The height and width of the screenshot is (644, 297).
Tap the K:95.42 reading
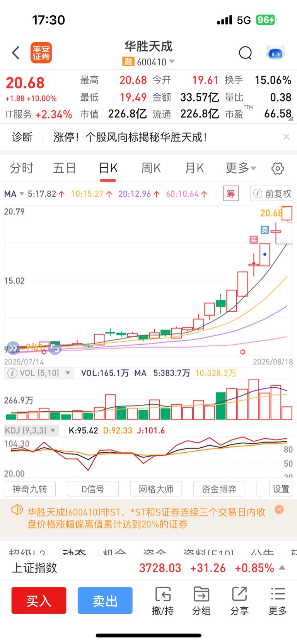83,431
